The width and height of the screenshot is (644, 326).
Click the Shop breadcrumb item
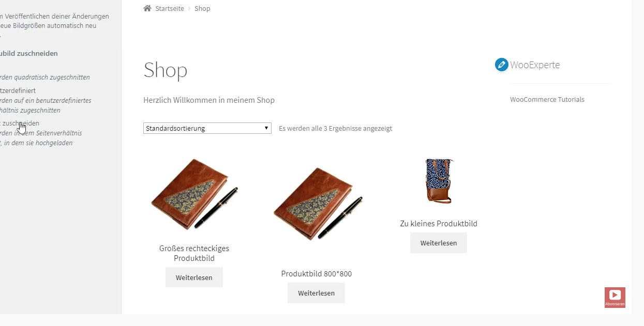pyautogui.click(x=202, y=9)
